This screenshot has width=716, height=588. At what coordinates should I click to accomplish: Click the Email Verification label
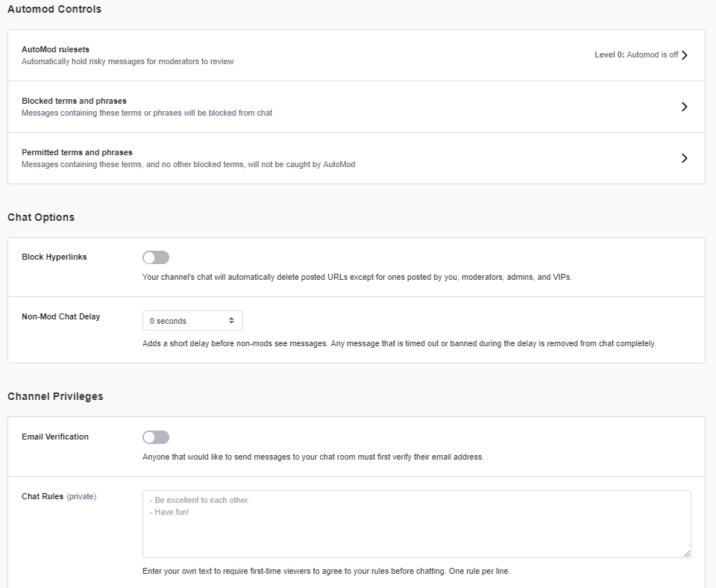point(54,437)
